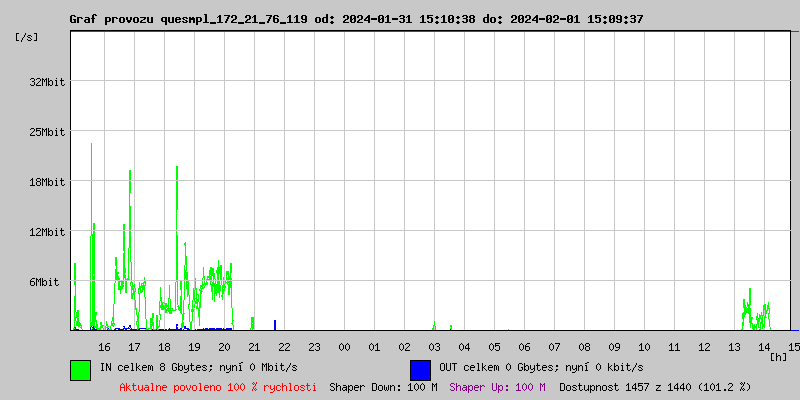Click the '08' hour label on x-axis
The width and height of the screenshot is (800, 400).
coord(584,347)
